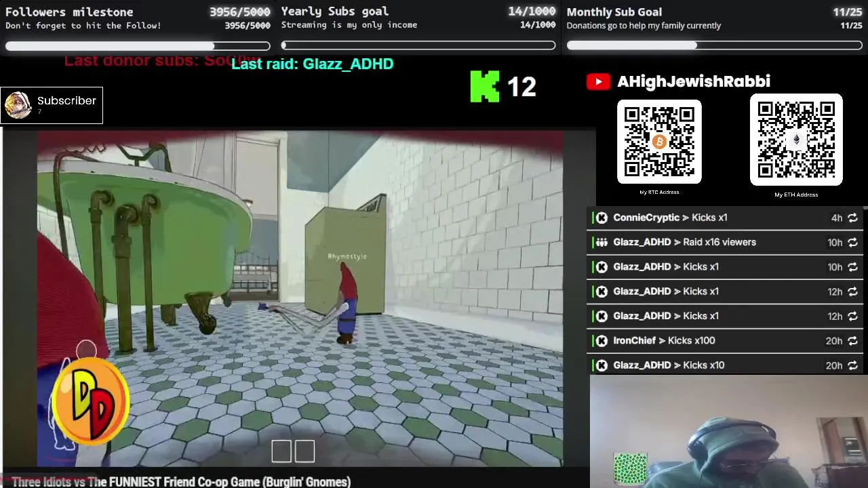Click the Ethereum logo inside the QR code
This screenshot has height=488, width=868.
tap(796, 139)
